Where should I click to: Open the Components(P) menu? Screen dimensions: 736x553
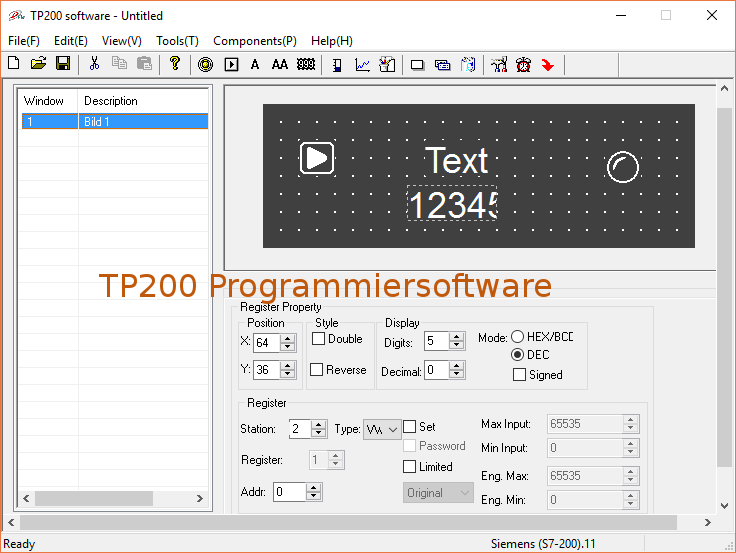[255, 41]
